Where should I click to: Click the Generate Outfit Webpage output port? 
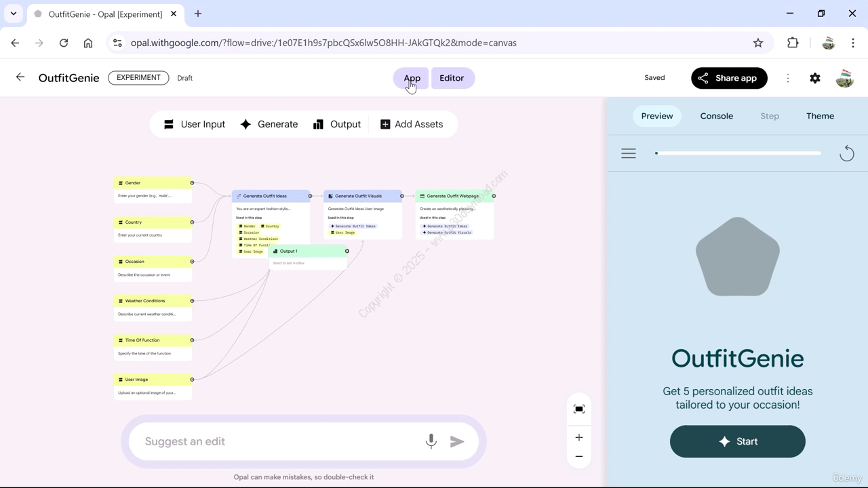[x=494, y=196]
